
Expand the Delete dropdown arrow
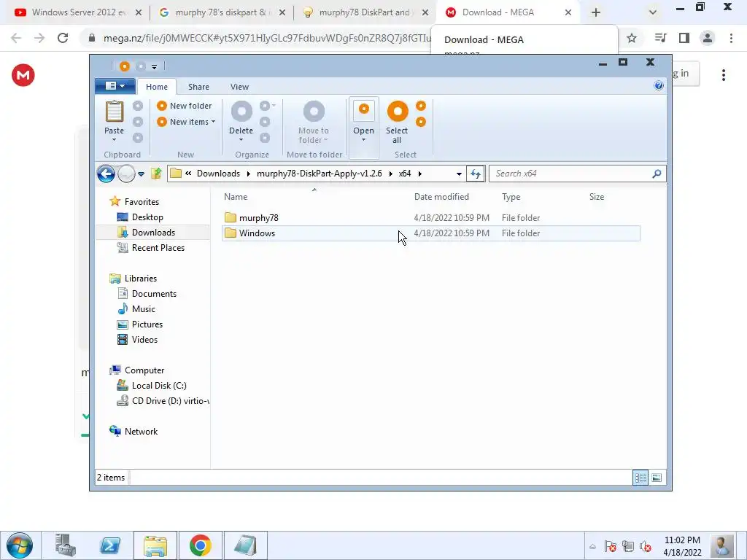241,139
